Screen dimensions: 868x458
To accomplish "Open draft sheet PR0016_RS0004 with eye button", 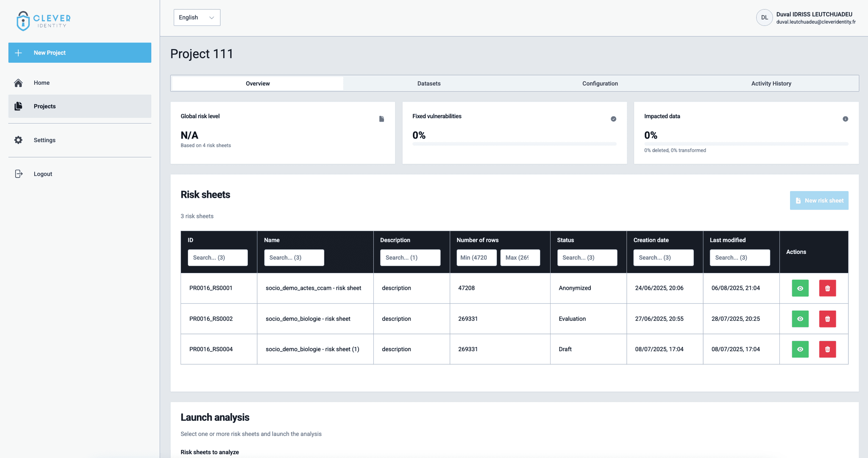I will [800, 349].
